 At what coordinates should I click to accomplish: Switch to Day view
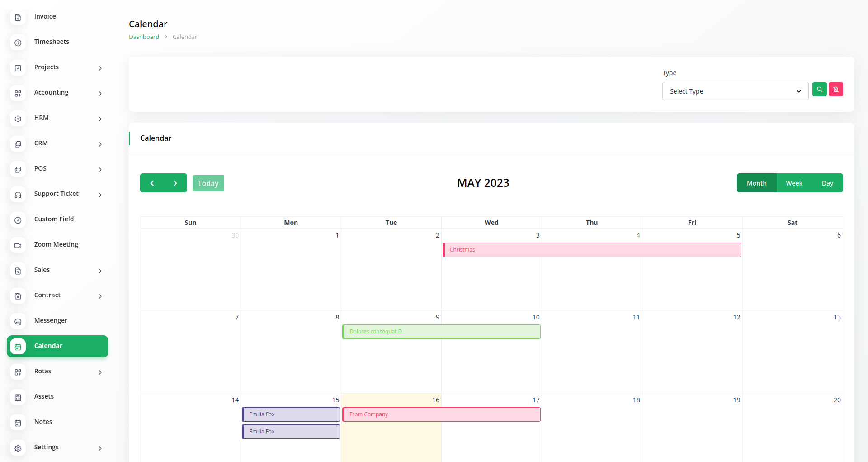[827, 183]
